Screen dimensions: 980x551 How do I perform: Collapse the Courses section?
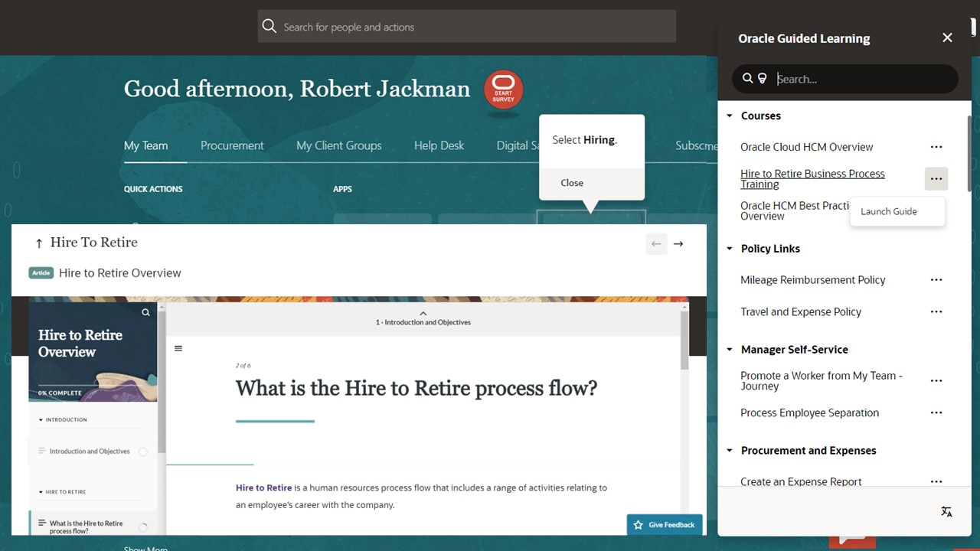coord(730,116)
